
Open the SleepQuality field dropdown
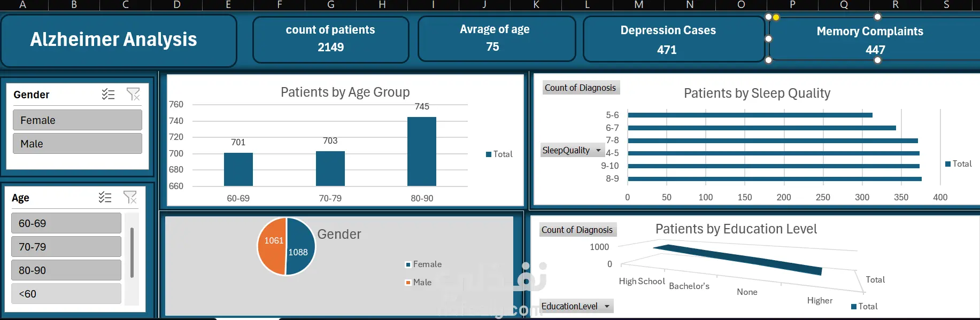coord(572,151)
